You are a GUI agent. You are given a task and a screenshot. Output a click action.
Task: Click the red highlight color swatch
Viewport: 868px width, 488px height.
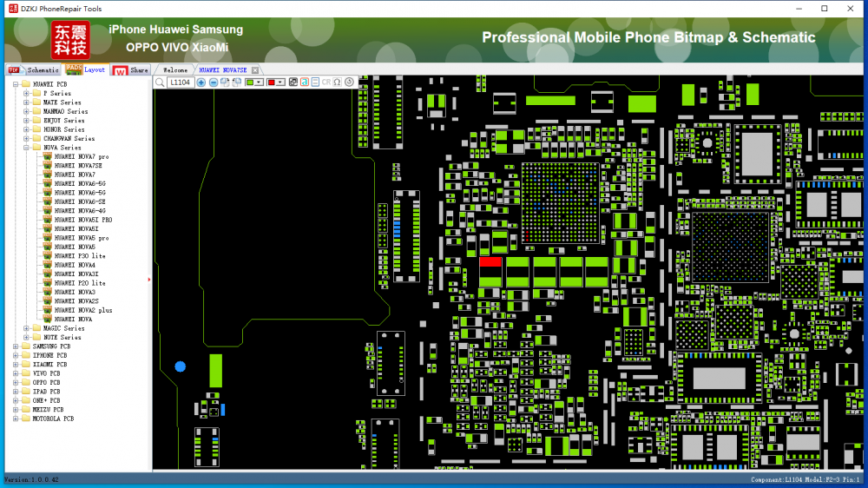(271, 82)
